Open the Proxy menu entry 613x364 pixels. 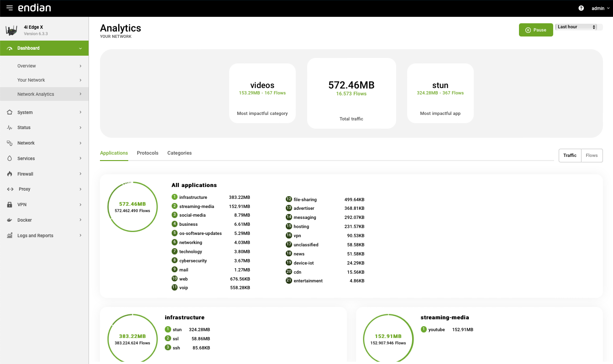(44, 189)
